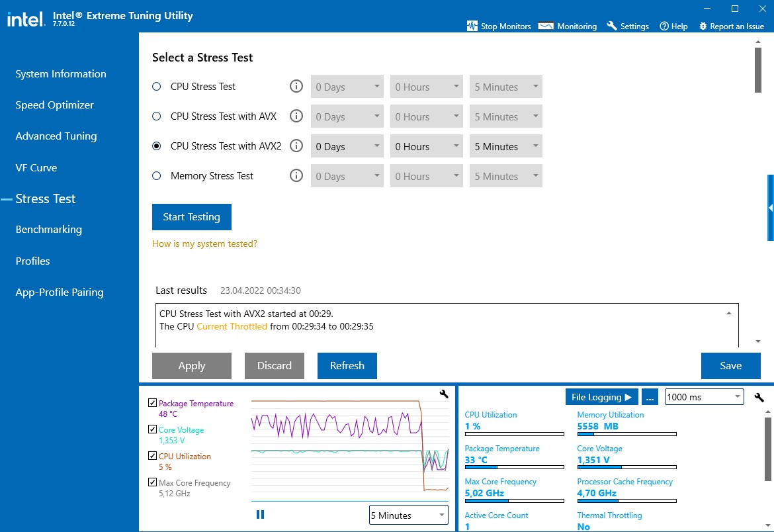Click the Stop Monitors waveform icon
The image size is (774, 532).
(x=472, y=26)
